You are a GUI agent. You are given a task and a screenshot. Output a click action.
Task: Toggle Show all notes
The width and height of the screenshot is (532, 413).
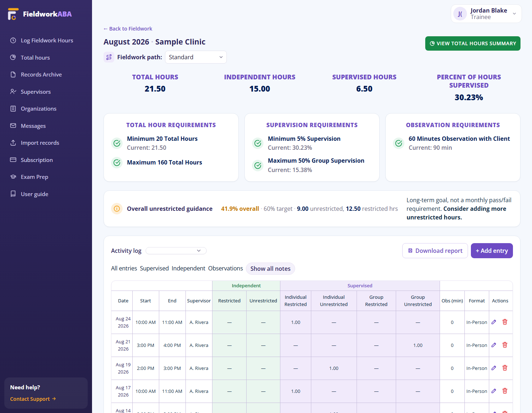pyautogui.click(x=270, y=269)
